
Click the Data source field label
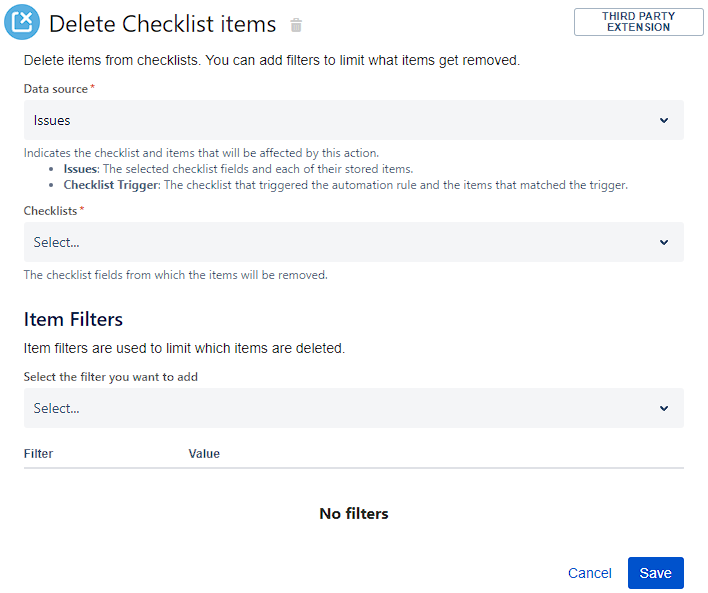point(56,89)
